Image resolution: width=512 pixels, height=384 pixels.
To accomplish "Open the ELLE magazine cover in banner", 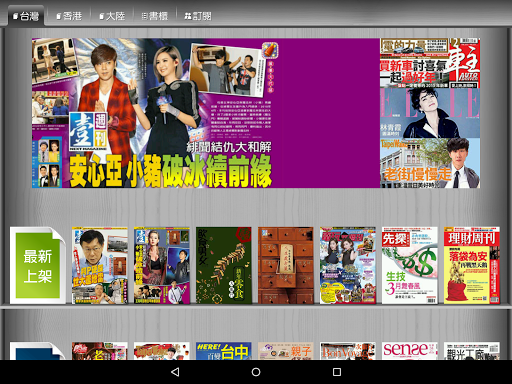I will point(430,113).
